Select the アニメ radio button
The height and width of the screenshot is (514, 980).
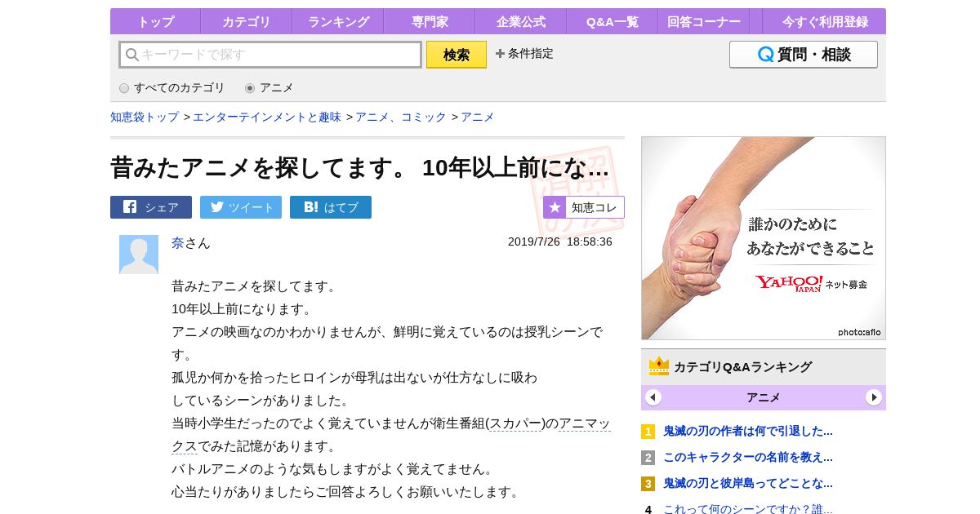coord(250,88)
